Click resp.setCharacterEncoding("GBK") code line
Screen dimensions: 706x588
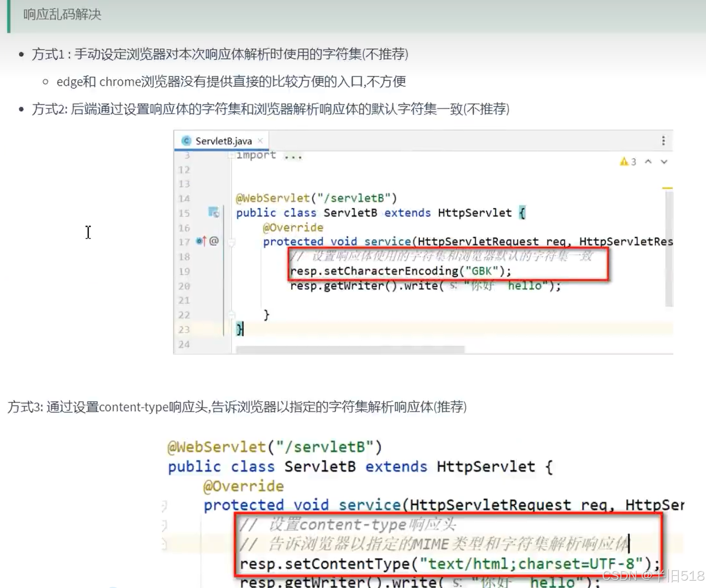click(401, 271)
